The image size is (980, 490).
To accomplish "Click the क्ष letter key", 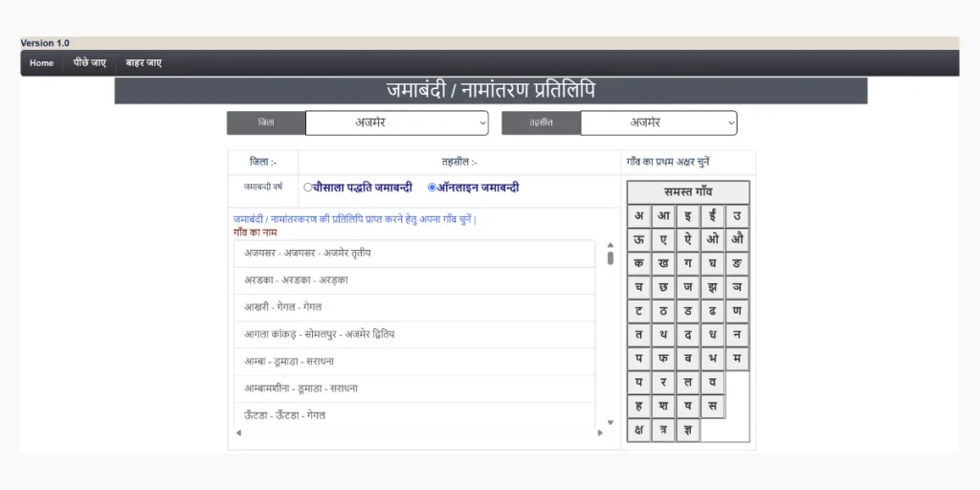I will [x=638, y=430].
